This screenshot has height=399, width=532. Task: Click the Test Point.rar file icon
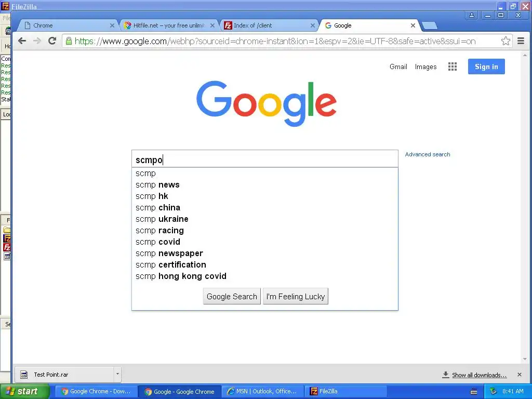[24, 375]
